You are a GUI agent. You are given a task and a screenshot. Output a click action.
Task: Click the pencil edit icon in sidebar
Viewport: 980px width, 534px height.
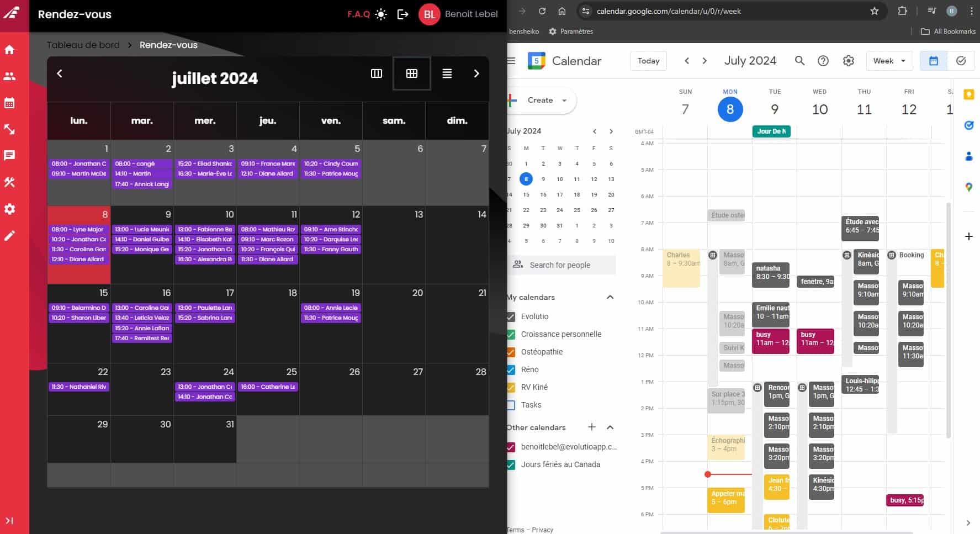click(9, 236)
